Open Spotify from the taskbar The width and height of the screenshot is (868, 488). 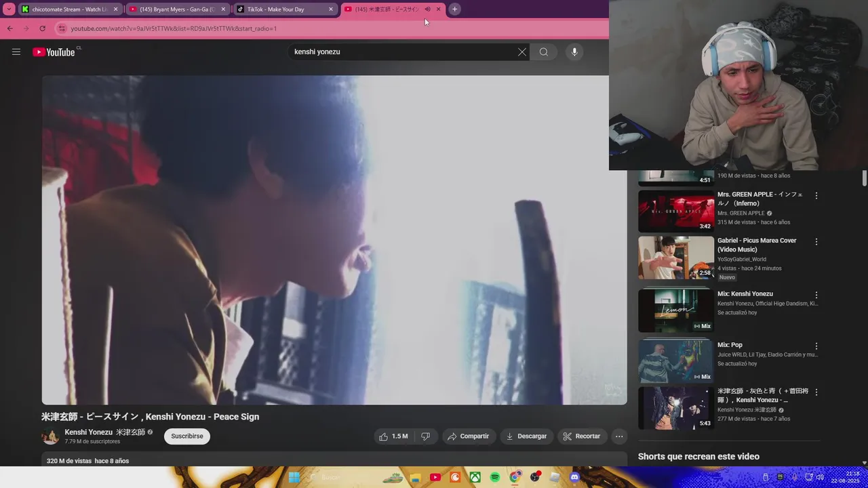pos(495,477)
